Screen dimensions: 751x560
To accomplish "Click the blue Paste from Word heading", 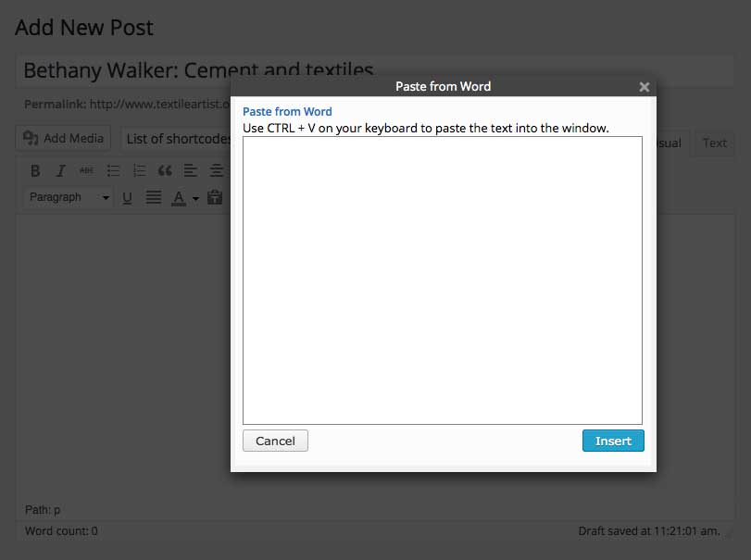I will tap(287, 111).
